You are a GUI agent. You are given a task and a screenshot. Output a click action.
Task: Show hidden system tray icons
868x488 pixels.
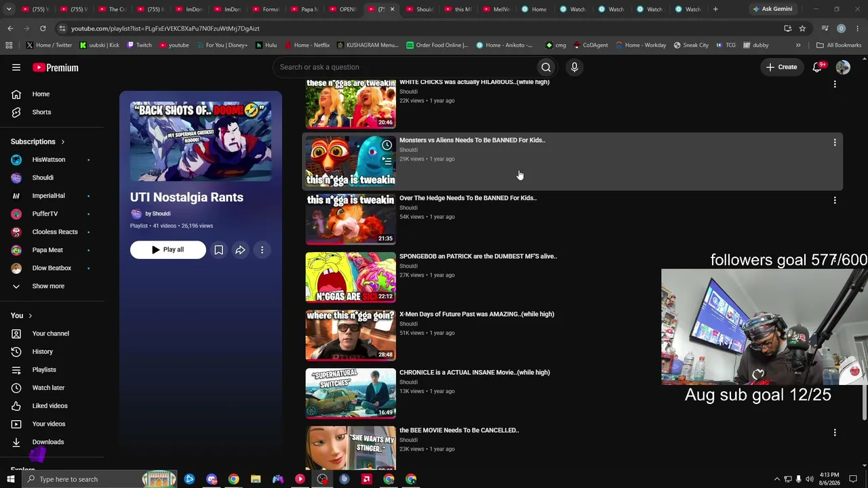777,479
